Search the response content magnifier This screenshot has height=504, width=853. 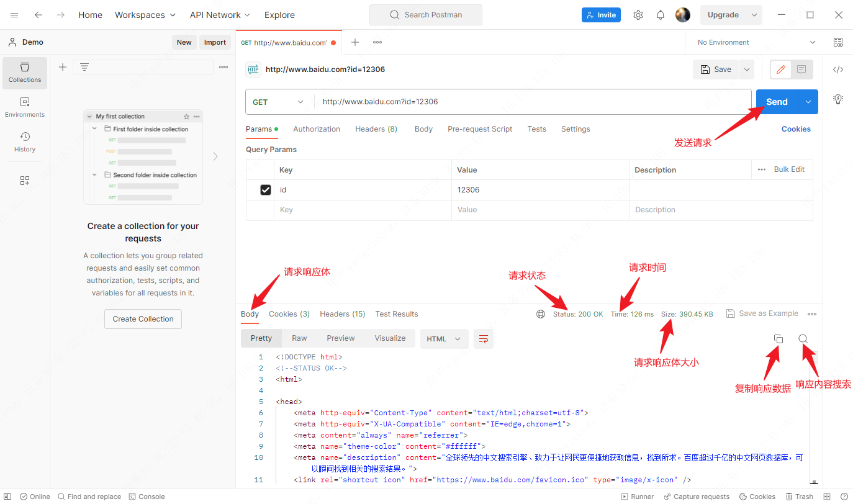[x=803, y=339]
